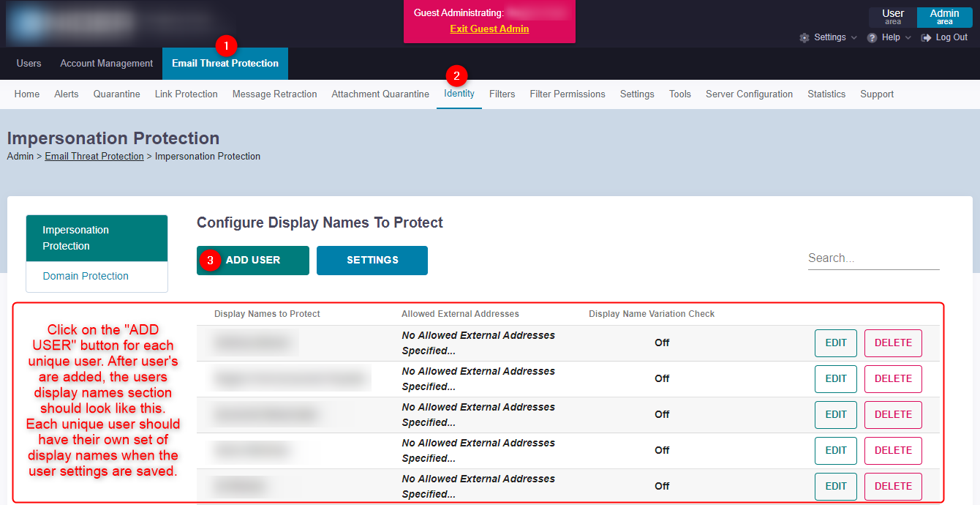The image size is (980, 505).
Task: Click the Exit Guest Admin link
Action: point(489,29)
